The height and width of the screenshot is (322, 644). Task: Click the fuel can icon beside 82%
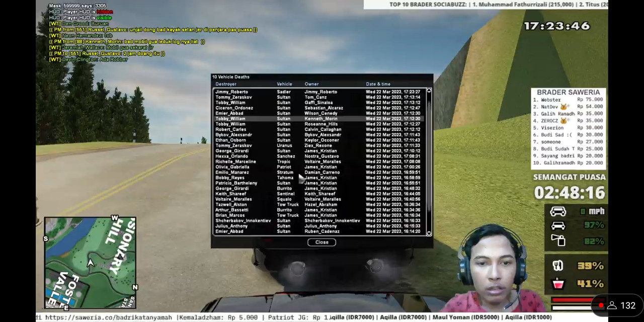click(x=558, y=240)
